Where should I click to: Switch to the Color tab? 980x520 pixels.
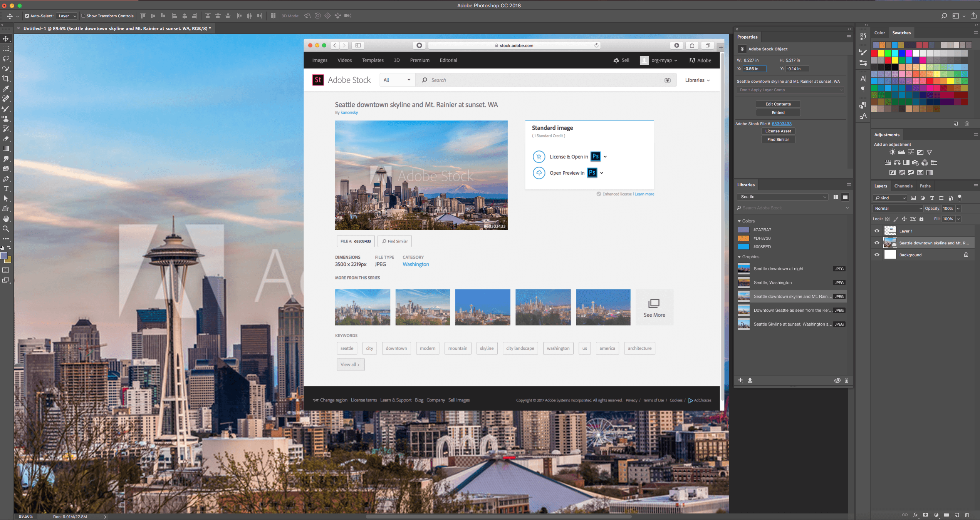point(879,33)
